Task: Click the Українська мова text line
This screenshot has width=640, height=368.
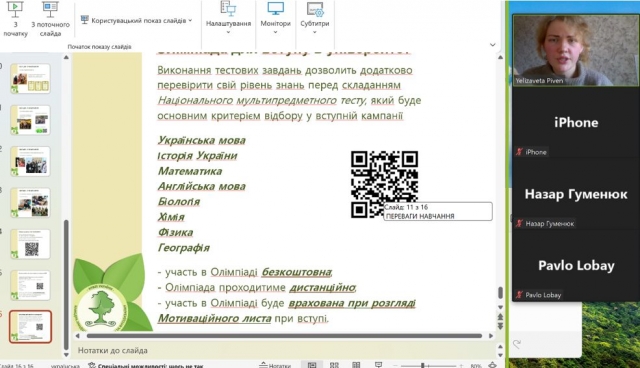Action: point(202,140)
